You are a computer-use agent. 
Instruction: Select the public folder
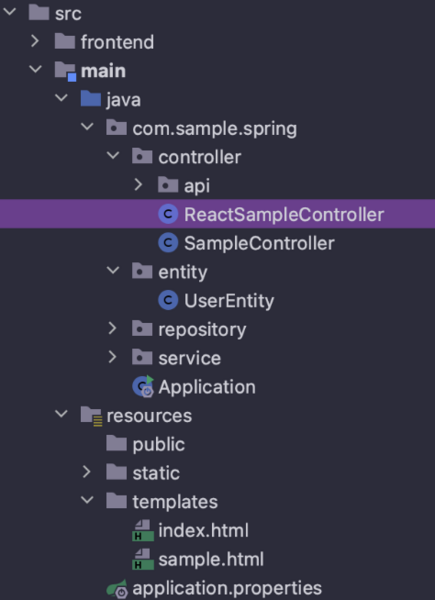point(158,444)
